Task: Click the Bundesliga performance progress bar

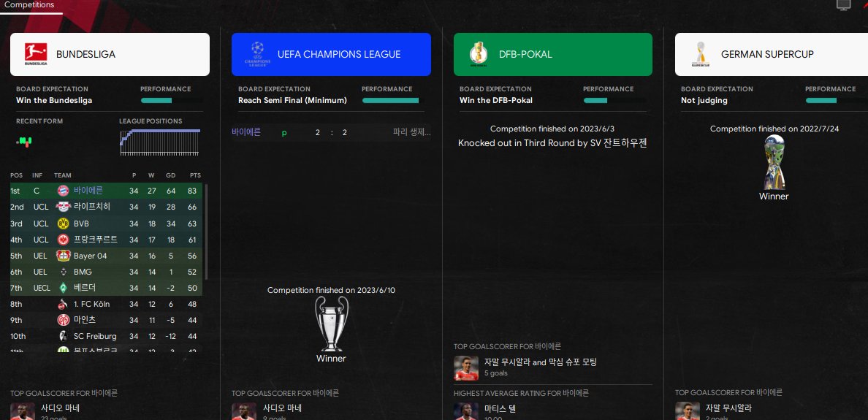Action: click(x=172, y=101)
